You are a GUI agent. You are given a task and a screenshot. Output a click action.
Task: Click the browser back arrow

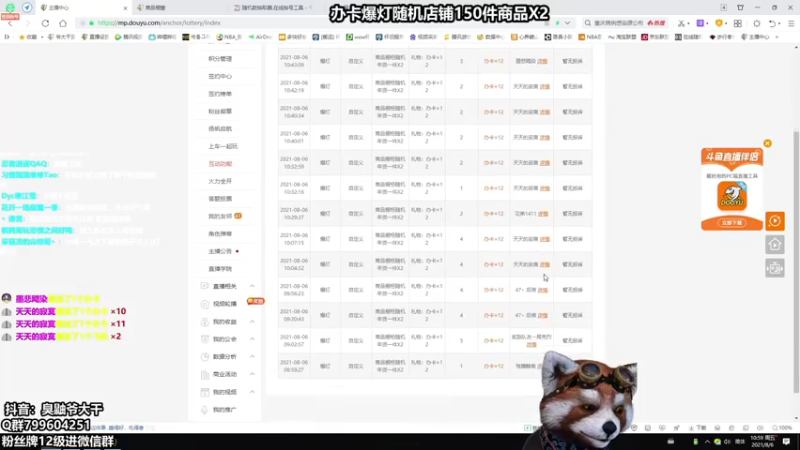pos(10,23)
